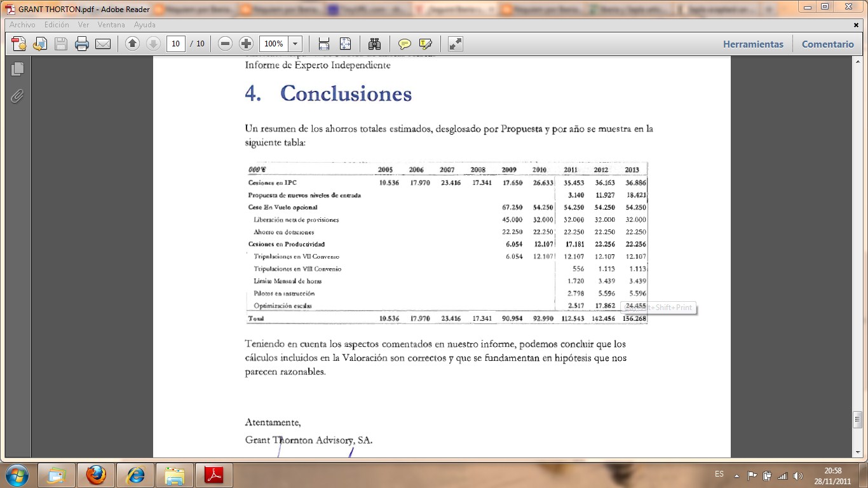Click the text Grant Thornton Advisory, SA.
The height and width of the screenshot is (488, 868).
pyautogui.click(x=309, y=440)
